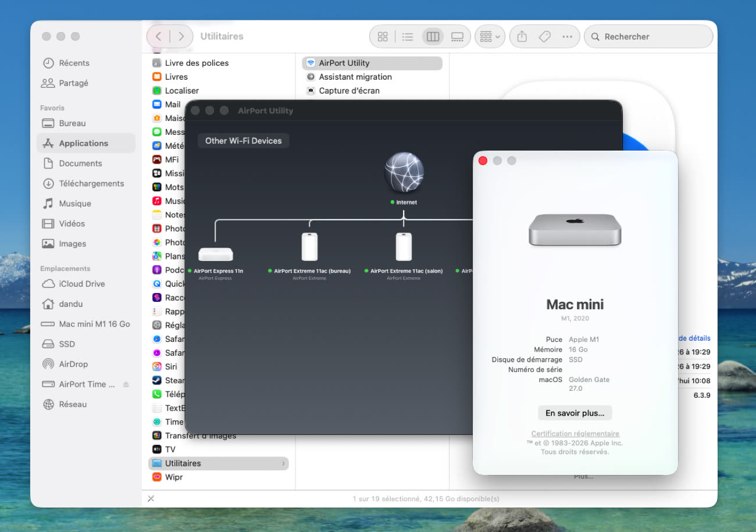Open AirDrop in the Finder sidebar
This screenshot has height=532, width=756.
pyautogui.click(x=86, y=364)
